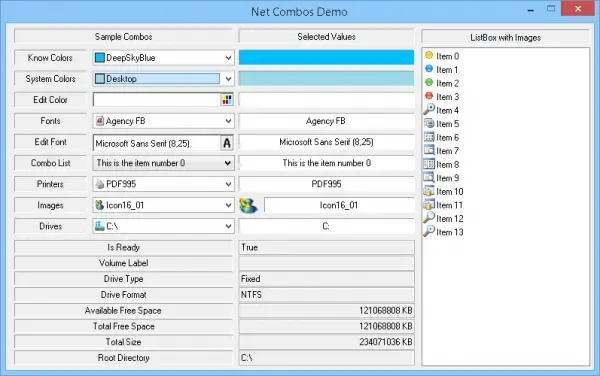This screenshot has height=376, width=600.
Task: Click inside the Edit Color text field
Action: [157, 100]
